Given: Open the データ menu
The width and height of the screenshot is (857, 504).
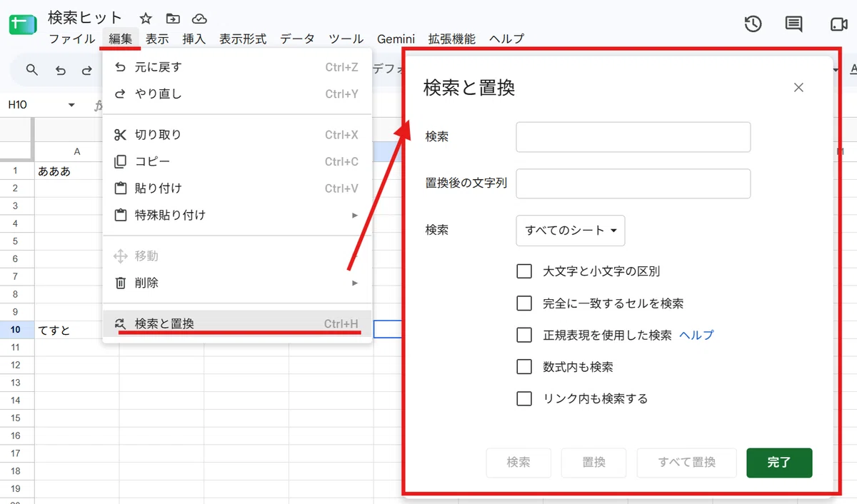Looking at the screenshot, I should (297, 39).
